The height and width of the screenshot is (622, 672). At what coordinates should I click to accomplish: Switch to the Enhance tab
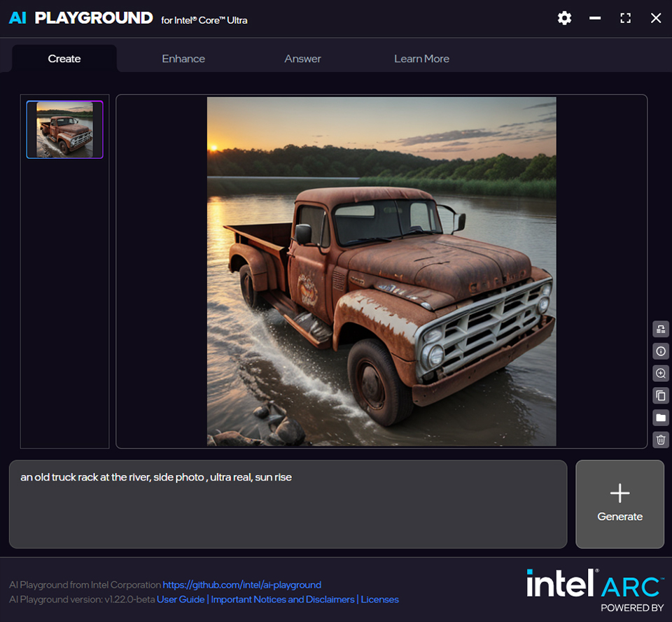tap(183, 59)
